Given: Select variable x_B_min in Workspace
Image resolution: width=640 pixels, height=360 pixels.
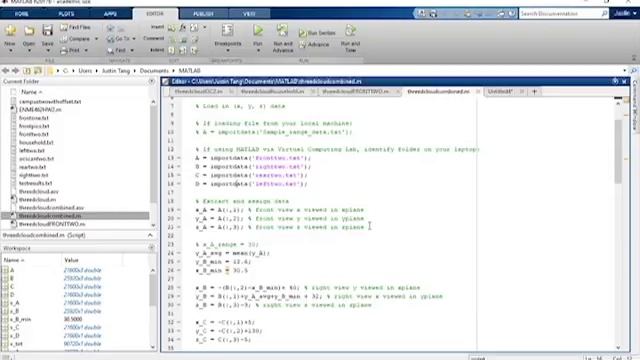Looking at the screenshot, I should click(20, 319).
